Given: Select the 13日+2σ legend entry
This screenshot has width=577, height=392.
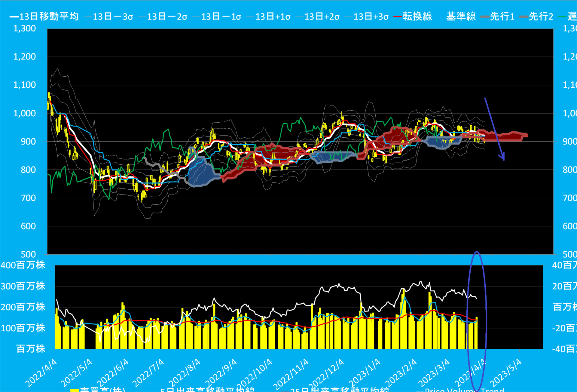Looking at the screenshot, I should 318,17.
